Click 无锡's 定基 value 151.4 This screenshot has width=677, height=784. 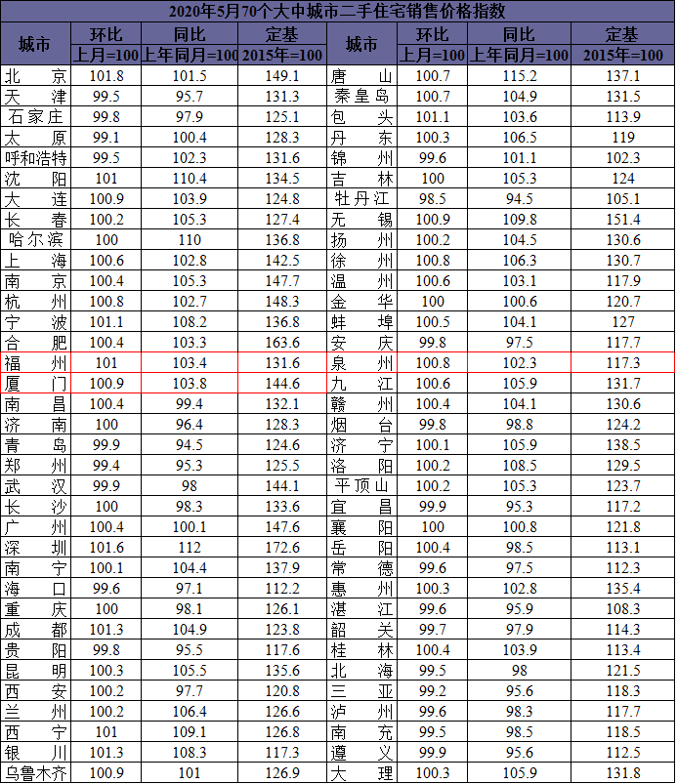623,220
